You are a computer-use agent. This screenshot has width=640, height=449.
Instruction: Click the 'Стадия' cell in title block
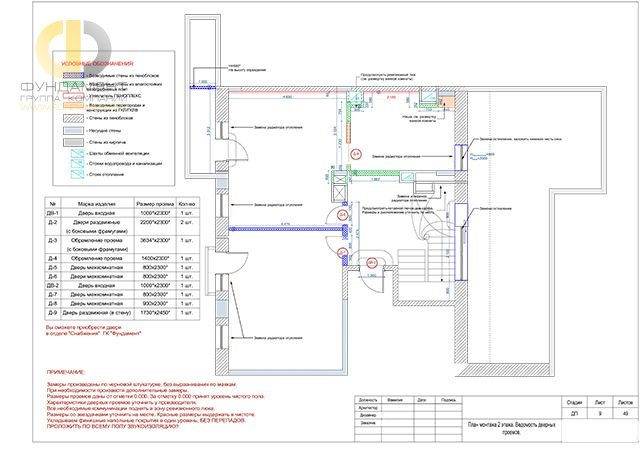click(x=574, y=402)
